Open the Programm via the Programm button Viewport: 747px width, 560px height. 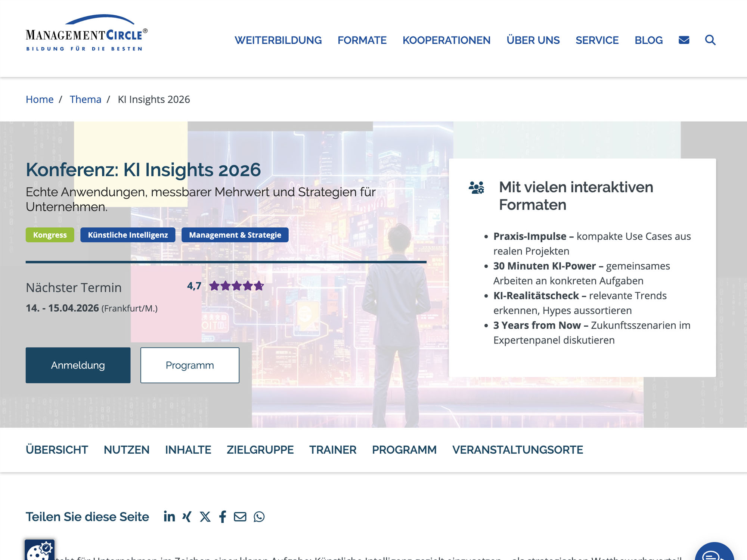pos(189,365)
